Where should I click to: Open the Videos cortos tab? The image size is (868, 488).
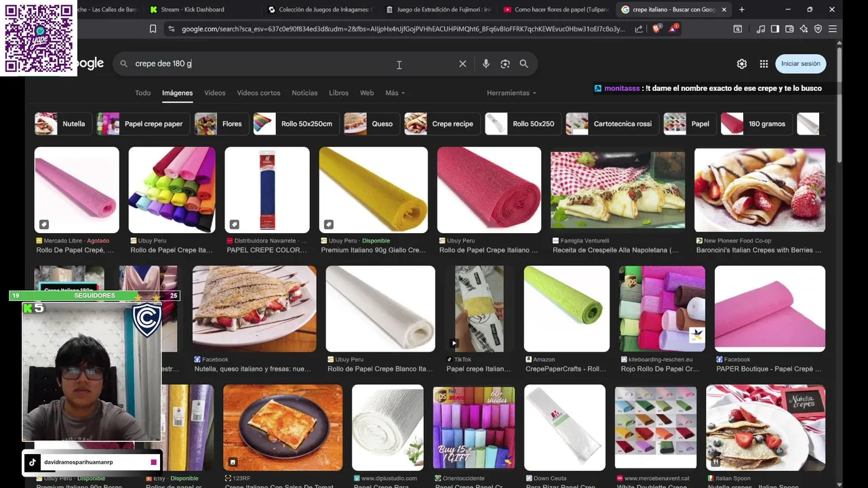click(x=258, y=93)
